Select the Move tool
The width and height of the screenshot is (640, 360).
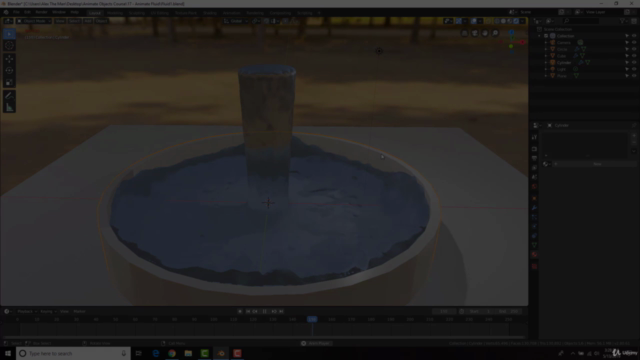pos(9,59)
